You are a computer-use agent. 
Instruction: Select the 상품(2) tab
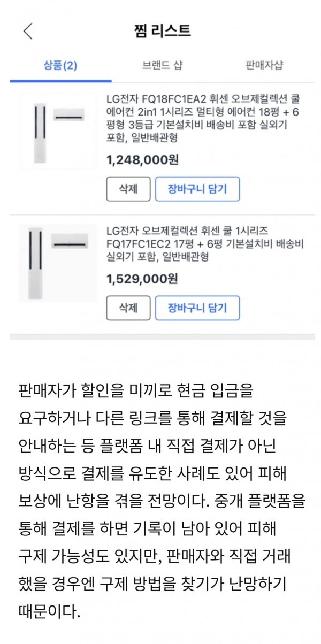click(x=60, y=66)
